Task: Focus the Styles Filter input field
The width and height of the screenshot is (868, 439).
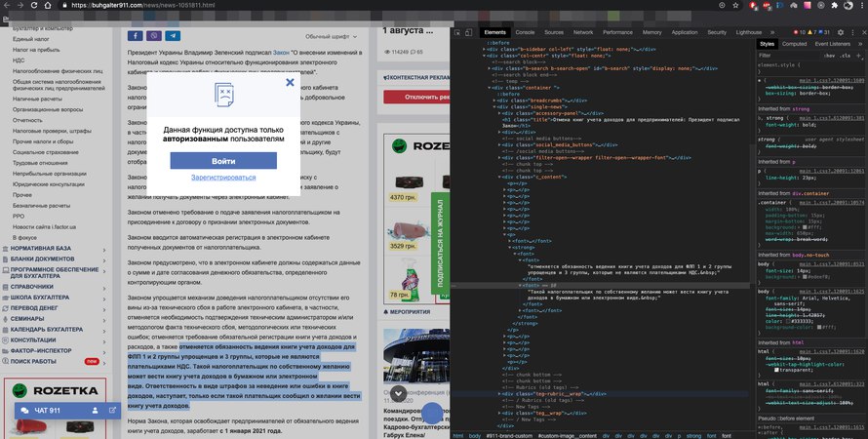Action: (789, 56)
